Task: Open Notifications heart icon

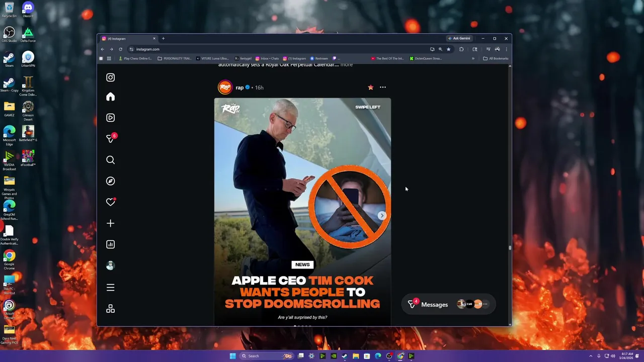Action: [x=111, y=202]
